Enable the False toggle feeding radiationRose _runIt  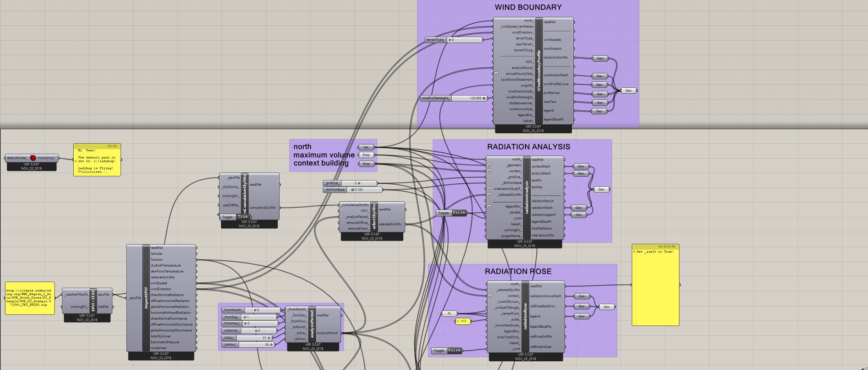click(454, 351)
